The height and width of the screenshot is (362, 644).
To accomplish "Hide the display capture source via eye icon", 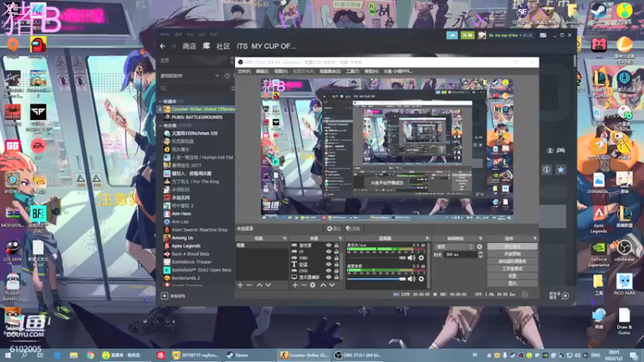I will (328, 277).
